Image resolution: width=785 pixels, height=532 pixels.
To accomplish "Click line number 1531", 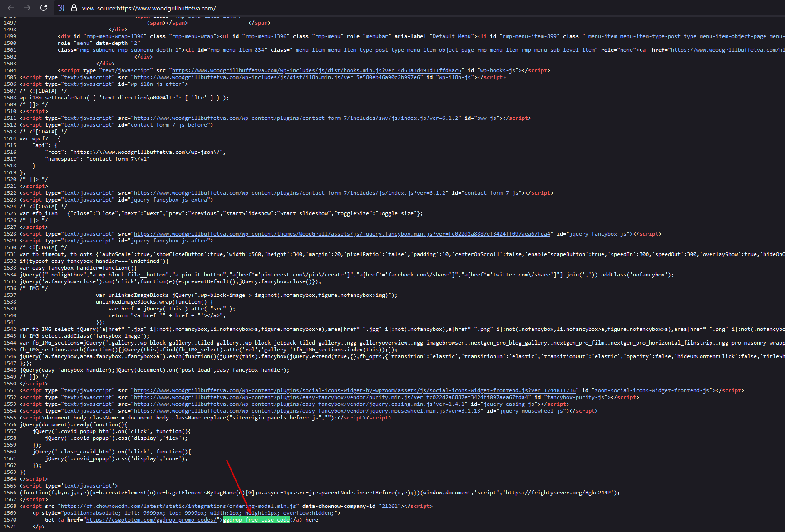I will (x=10, y=254).
